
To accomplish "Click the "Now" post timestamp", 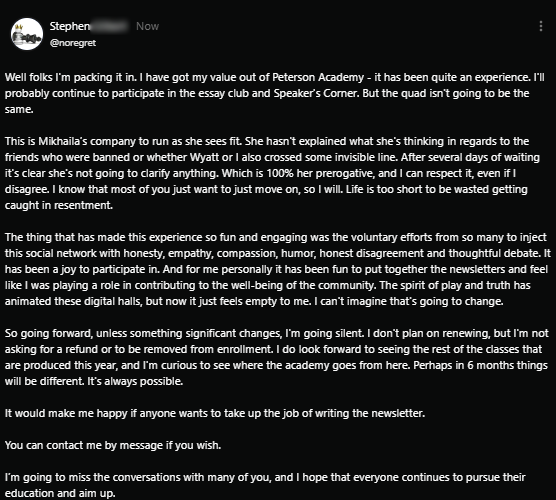I will [x=148, y=26].
